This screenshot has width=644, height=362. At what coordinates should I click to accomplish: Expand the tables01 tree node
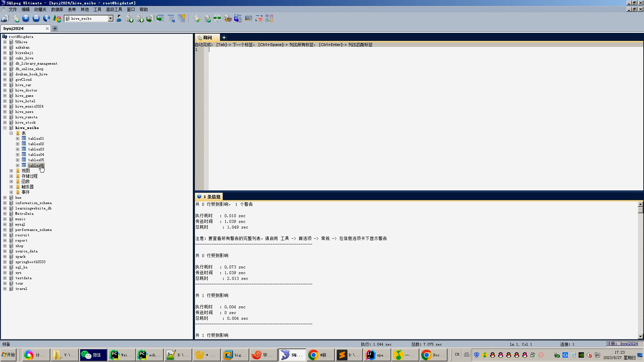[x=18, y=139]
